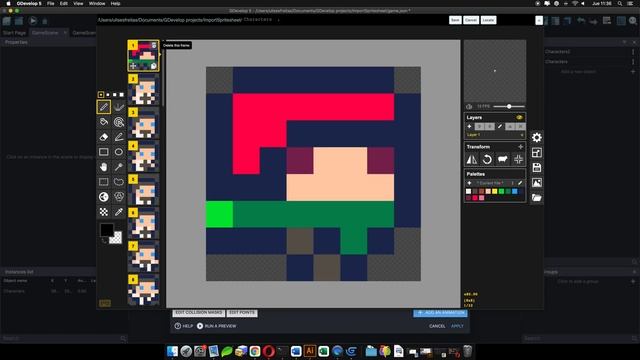This screenshot has height=360, width=640.
Task: Delete frame 1 via trash icon
Action: [x=154, y=45]
